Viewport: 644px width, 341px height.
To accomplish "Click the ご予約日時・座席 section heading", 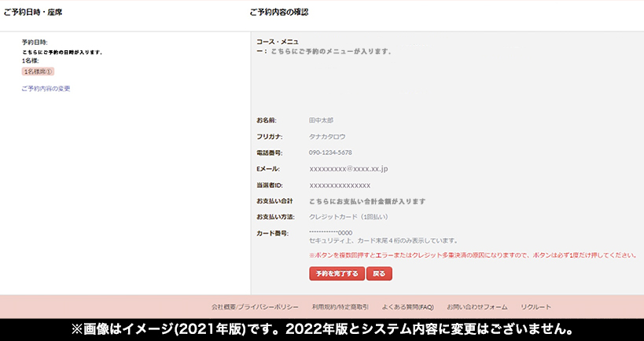I will point(33,12).
